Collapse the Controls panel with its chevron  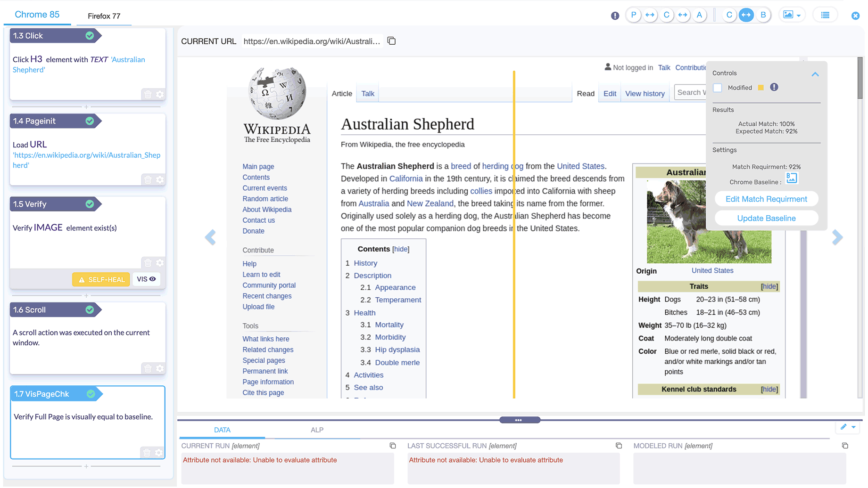[815, 74]
